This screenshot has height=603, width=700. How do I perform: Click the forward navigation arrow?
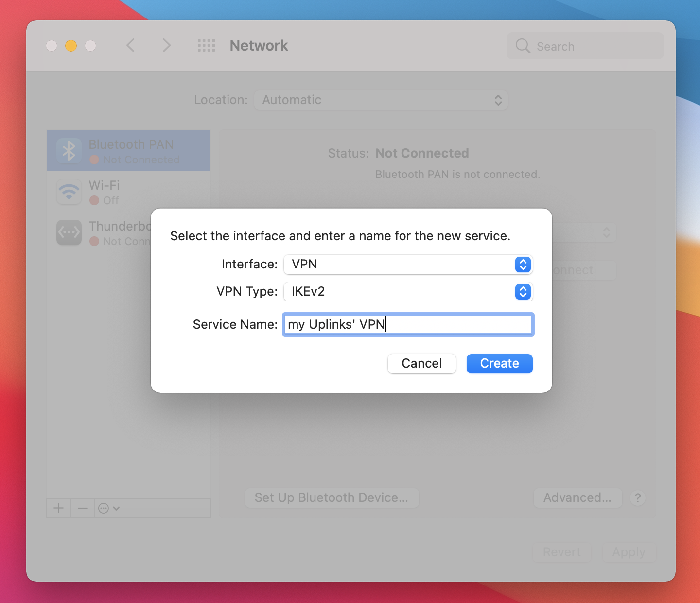tap(166, 45)
